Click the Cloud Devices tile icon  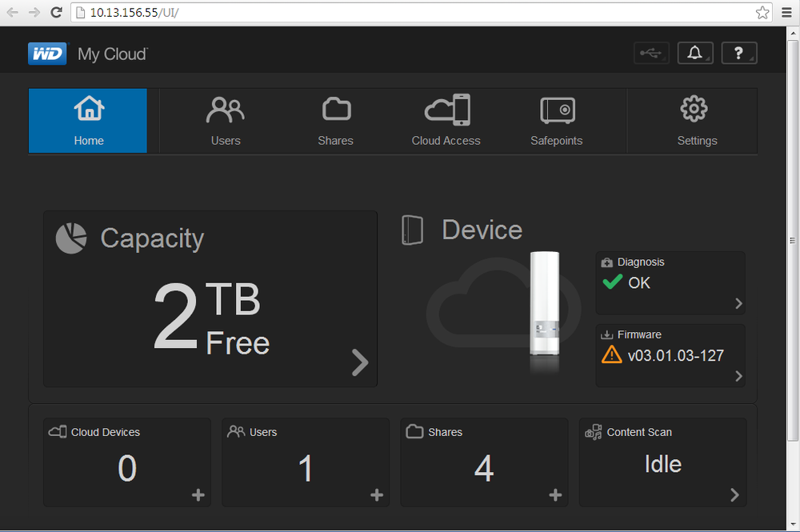tap(58, 432)
